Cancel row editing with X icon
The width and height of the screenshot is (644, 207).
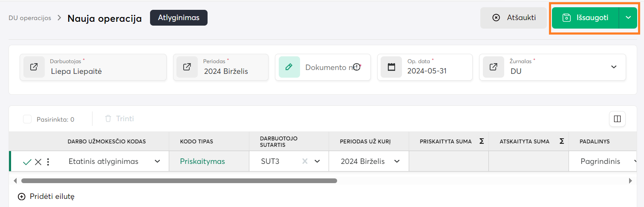point(38,162)
